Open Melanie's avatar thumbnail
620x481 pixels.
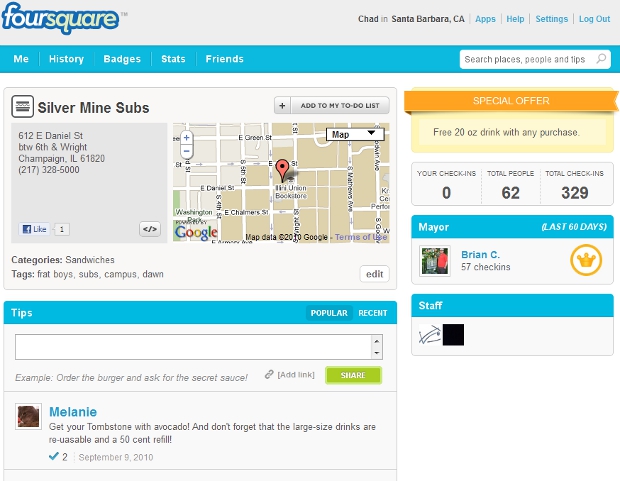(28, 417)
